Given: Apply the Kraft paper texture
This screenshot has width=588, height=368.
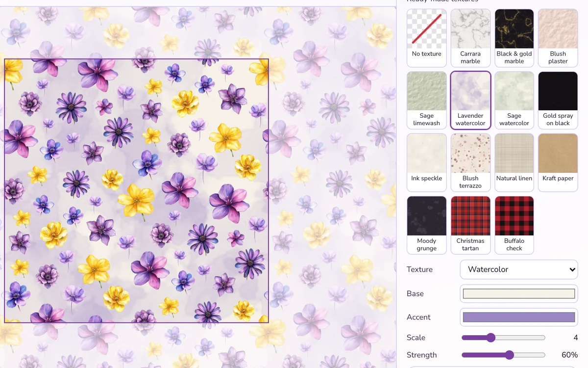Looking at the screenshot, I should tap(558, 162).
